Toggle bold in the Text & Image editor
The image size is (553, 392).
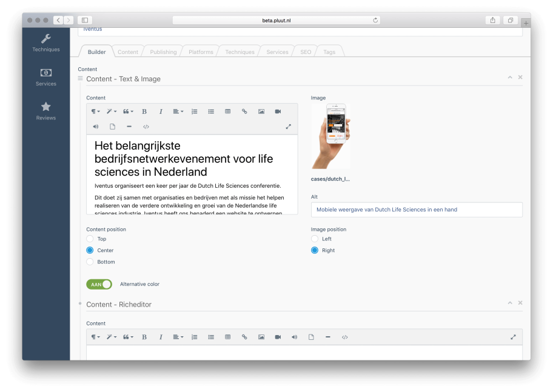tap(144, 111)
